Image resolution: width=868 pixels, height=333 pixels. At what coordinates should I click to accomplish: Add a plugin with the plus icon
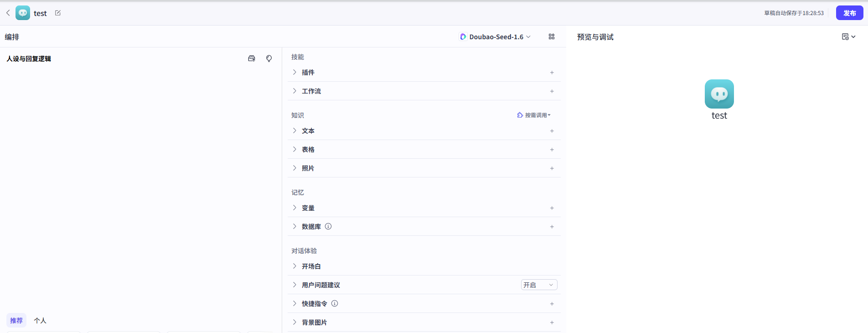pyautogui.click(x=552, y=73)
